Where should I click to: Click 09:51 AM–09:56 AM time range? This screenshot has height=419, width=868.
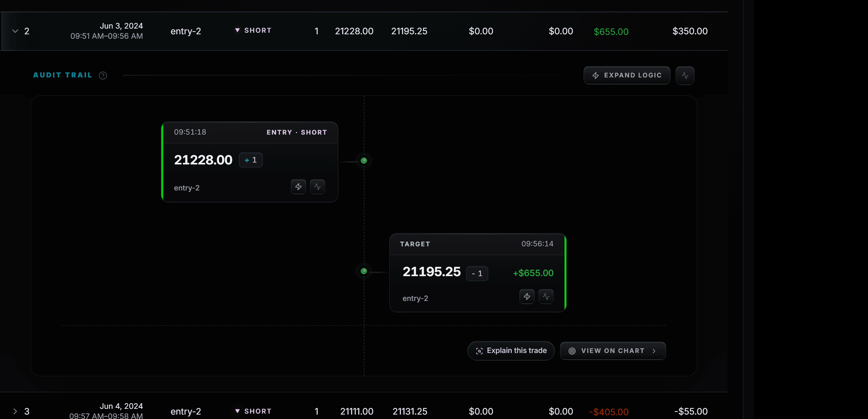pos(106,36)
